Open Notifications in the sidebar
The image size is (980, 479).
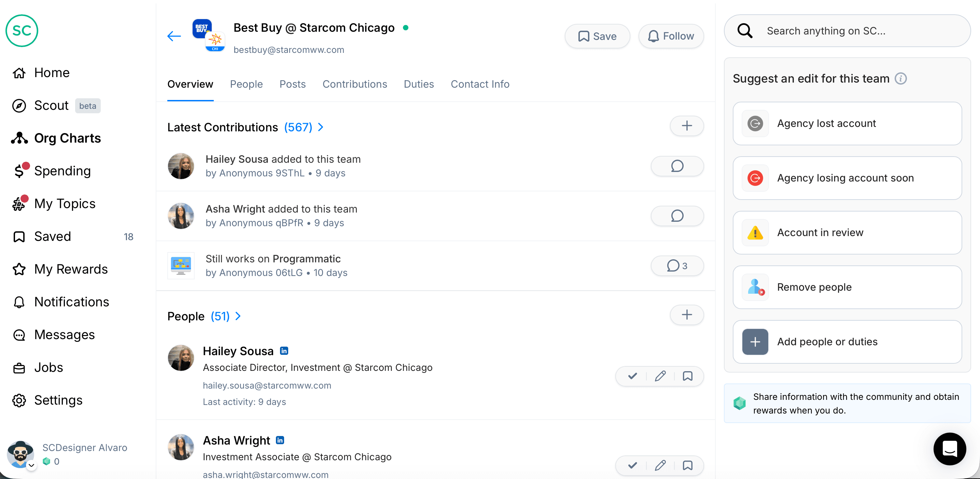[71, 302]
